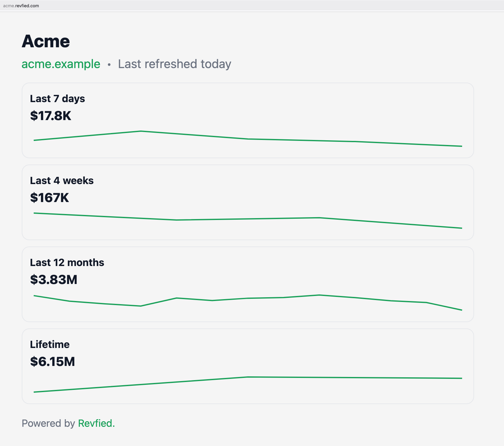504x446 pixels.
Task: Select the "Last 7 days" card title
Action: [x=57, y=99]
